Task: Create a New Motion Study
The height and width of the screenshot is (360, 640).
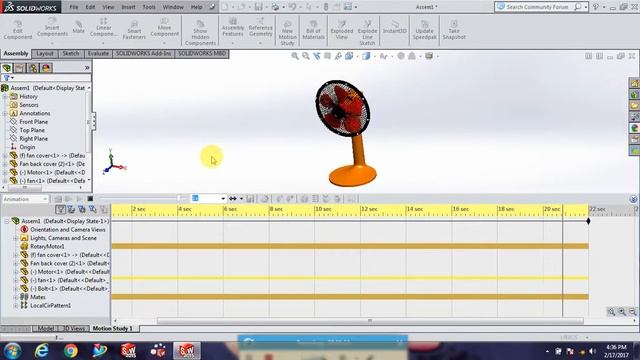Action: point(287,33)
